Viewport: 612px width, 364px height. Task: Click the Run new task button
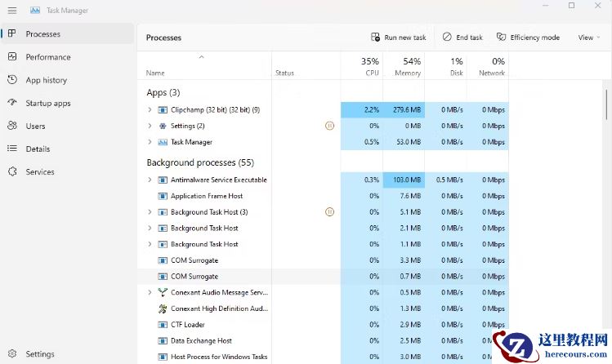pos(398,38)
